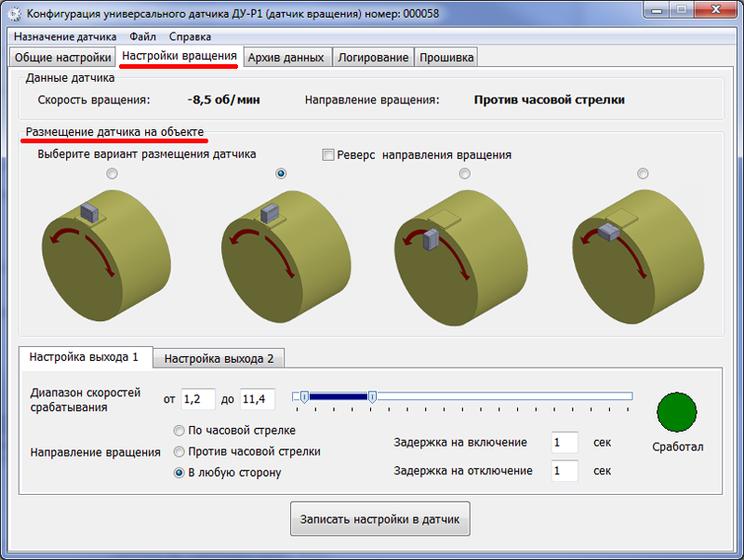Select По часовой стрелке direction

179,431
